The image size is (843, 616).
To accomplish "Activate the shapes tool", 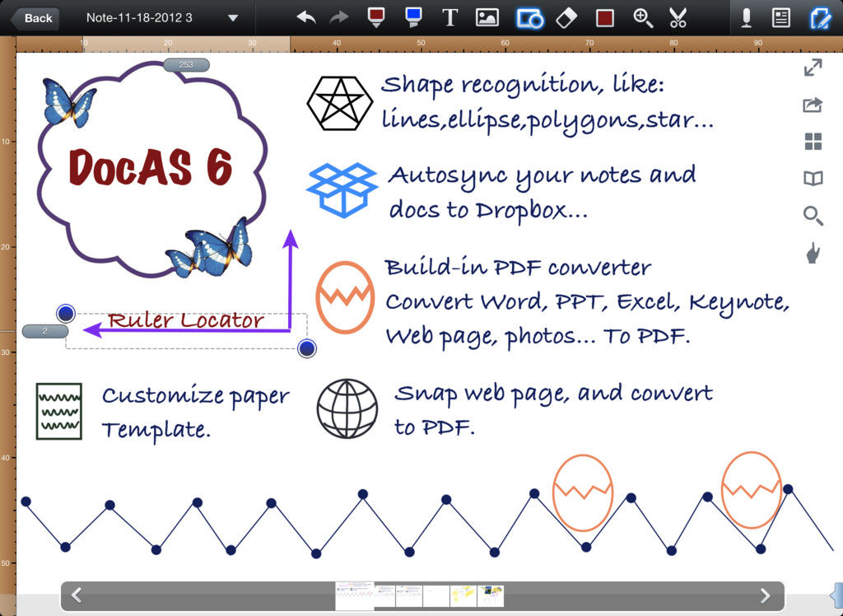I will 529,18.
